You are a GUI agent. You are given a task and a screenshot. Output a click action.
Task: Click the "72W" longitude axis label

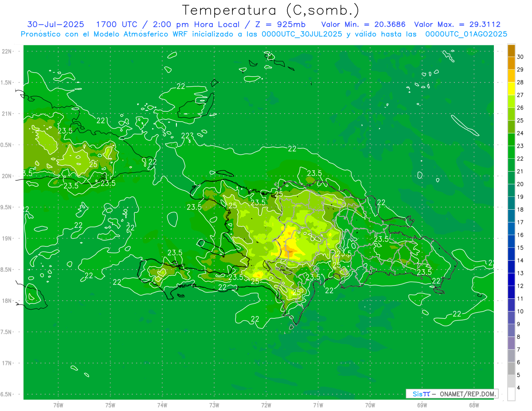[266, 405]
